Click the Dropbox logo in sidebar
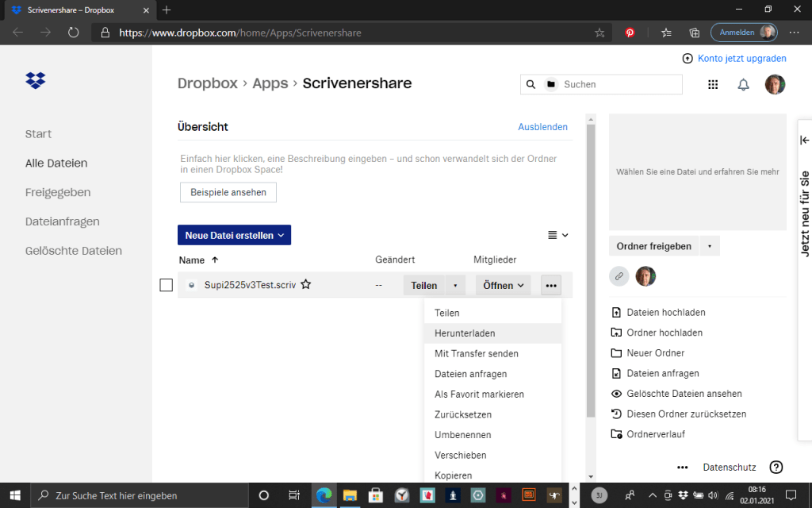812x508 pixels. [36, 80]
